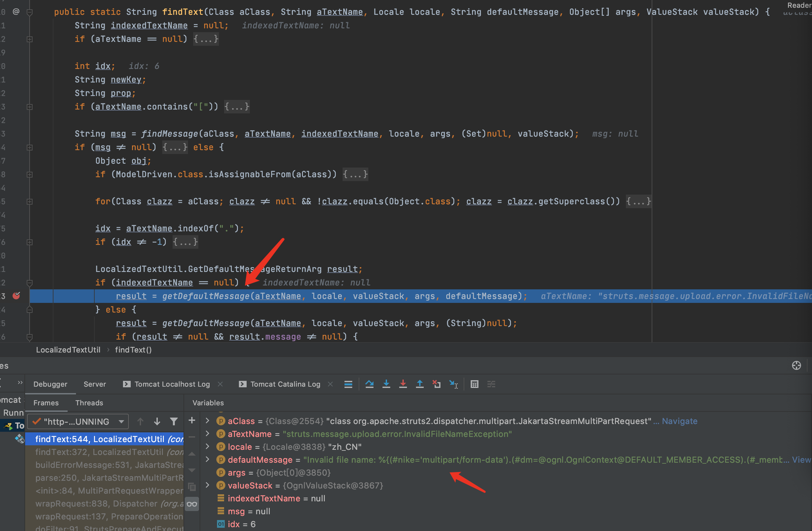Click the double chevron to show hidden tabs

pyautogui.click(x=20, y=383)
